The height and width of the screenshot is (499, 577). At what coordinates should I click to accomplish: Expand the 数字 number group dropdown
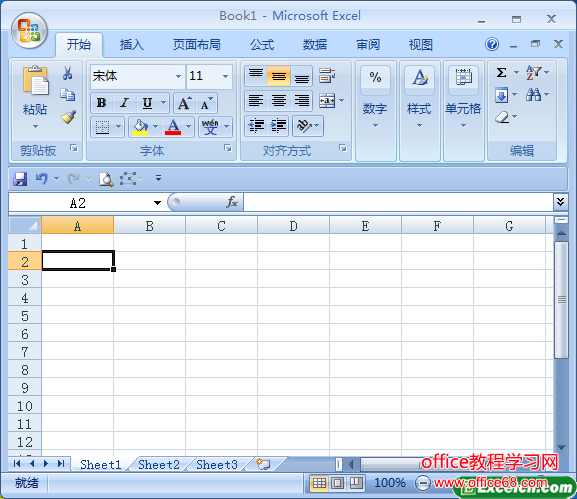point(375,126)
